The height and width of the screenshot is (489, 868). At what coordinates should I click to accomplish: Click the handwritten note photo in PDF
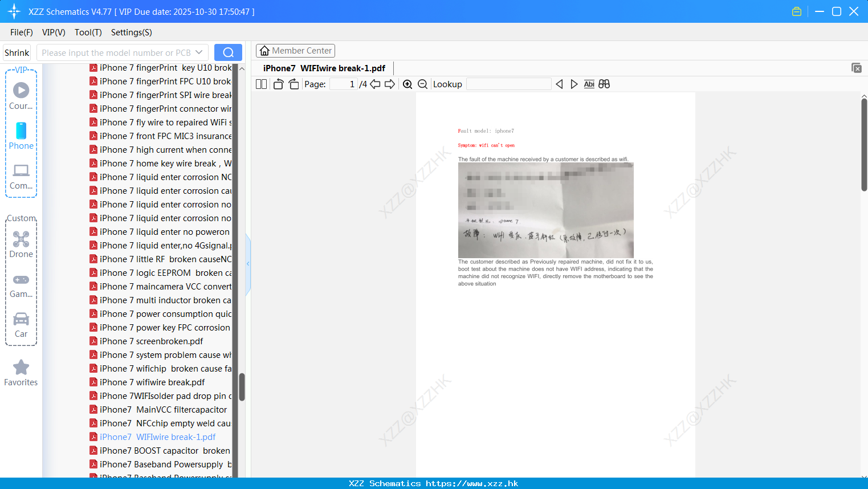pos(546,210)
